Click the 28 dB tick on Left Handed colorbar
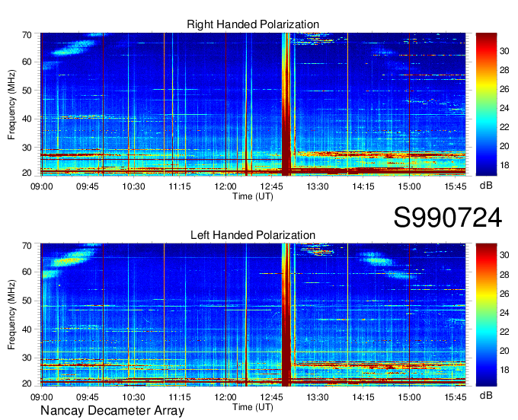The image size is (518, 420). 504,275
